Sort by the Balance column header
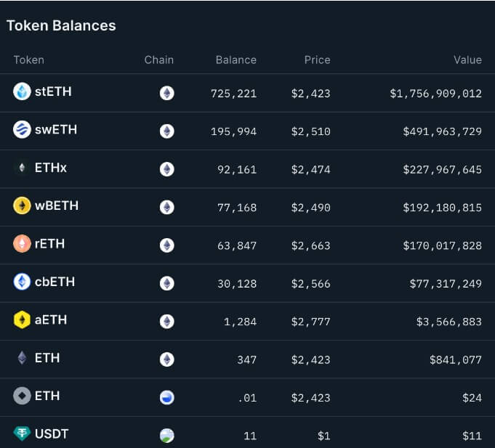 [236, 60]
